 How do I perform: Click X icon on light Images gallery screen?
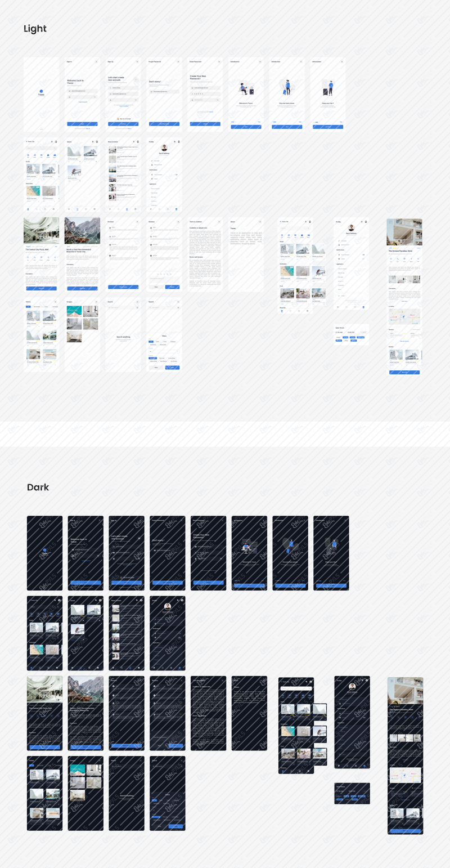96,302
